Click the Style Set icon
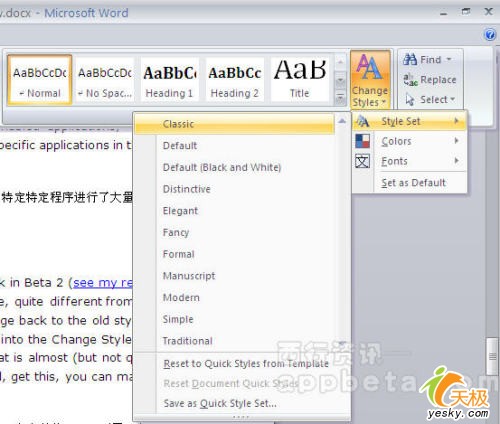The width and height of the screenshot is (500, 424). [362, 121]
